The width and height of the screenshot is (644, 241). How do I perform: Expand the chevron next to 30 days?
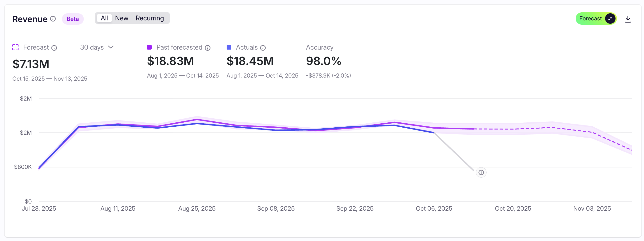[x=111, y=47]
